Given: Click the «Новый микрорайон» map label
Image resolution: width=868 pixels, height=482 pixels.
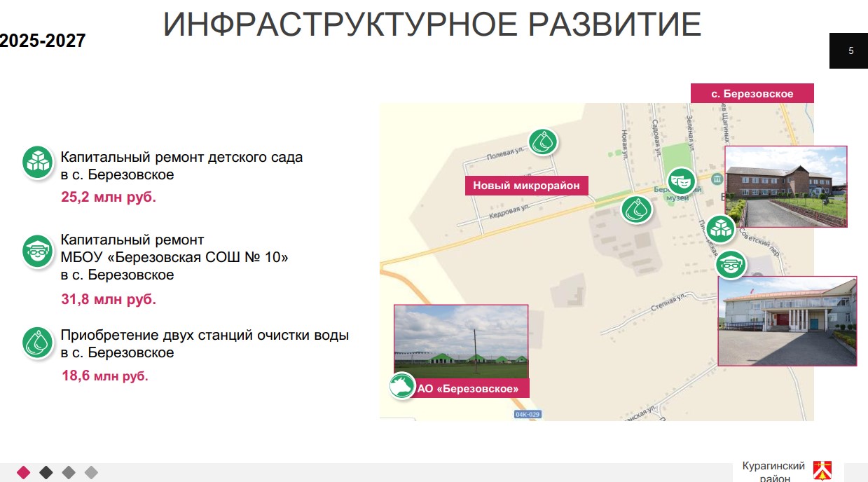Looking at the screenshot, I should pyautogui.click(x=526, y=186).
